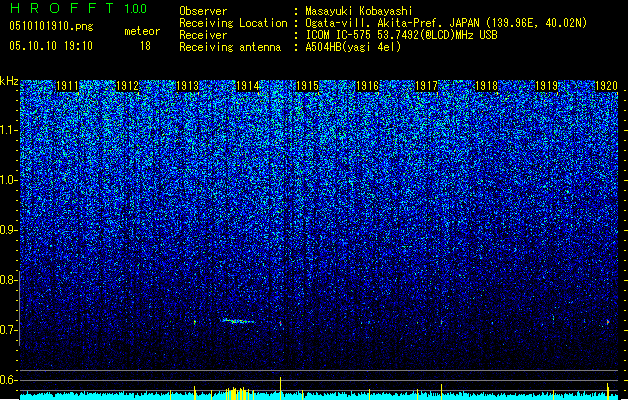Click the 1913 time marker
The height and width of the screenshot is (400, 629).
(x=187, y=86)
